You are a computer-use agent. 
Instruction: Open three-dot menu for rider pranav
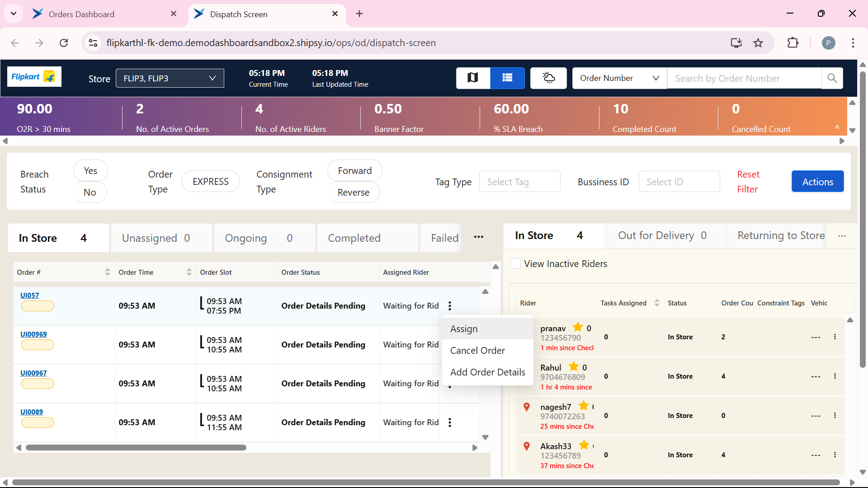(x=835, y=337)
